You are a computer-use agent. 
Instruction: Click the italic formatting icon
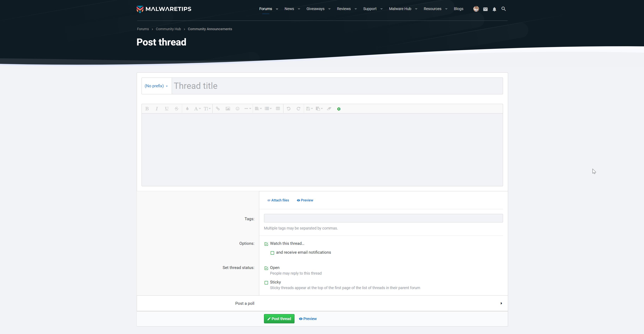[157, 109]
